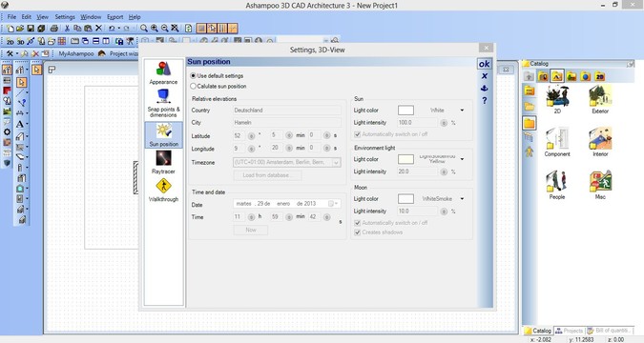
Task: Open the Export menu
Action: click(114, 17)
